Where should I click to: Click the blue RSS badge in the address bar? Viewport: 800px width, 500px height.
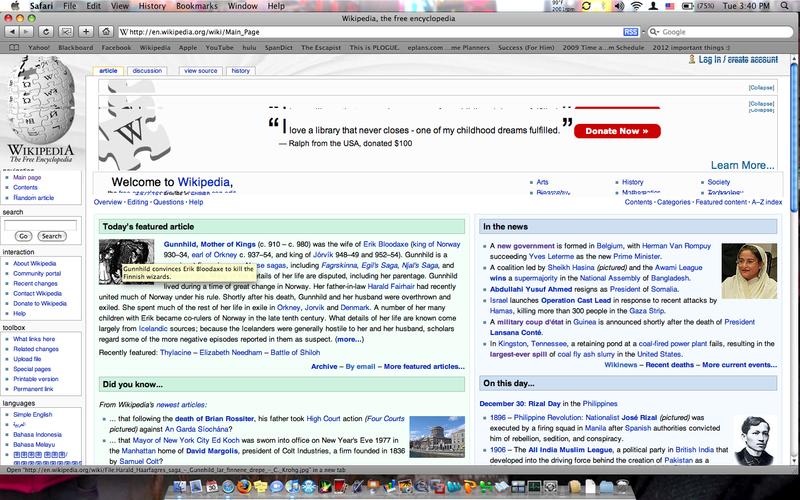(x=630, y=32)
